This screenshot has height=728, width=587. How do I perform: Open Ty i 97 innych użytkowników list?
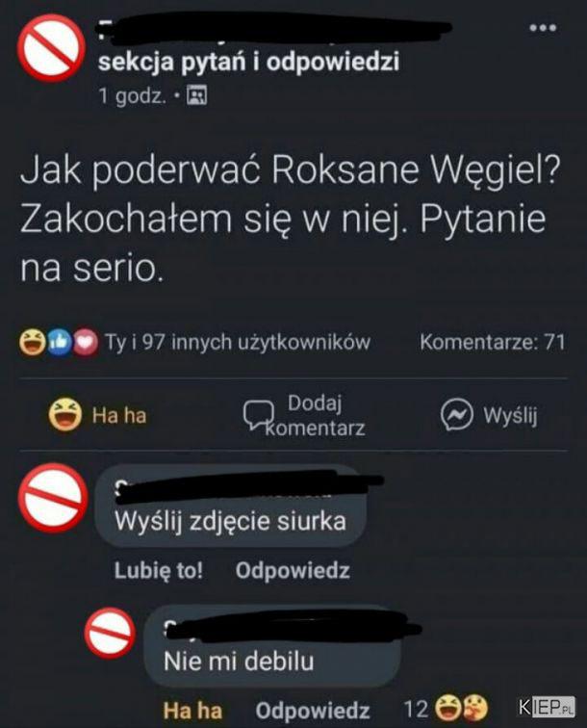(x=238, y=343)
